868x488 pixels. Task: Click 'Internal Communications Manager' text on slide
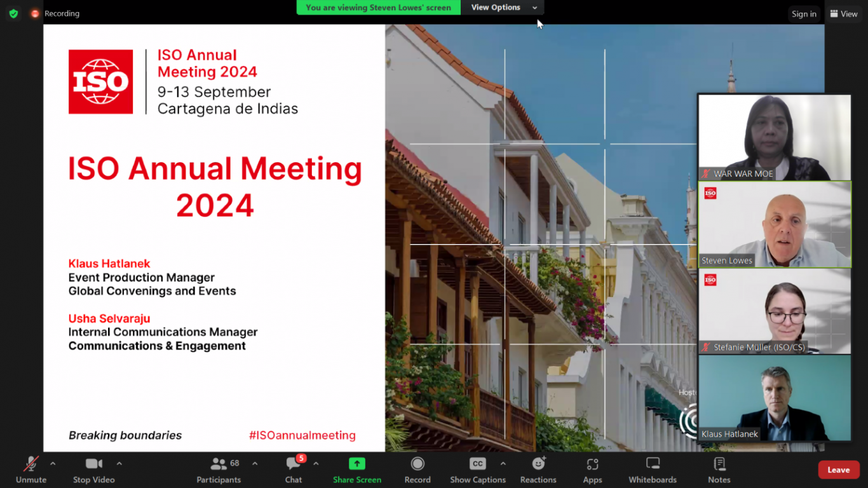click(x=163, y=332)
